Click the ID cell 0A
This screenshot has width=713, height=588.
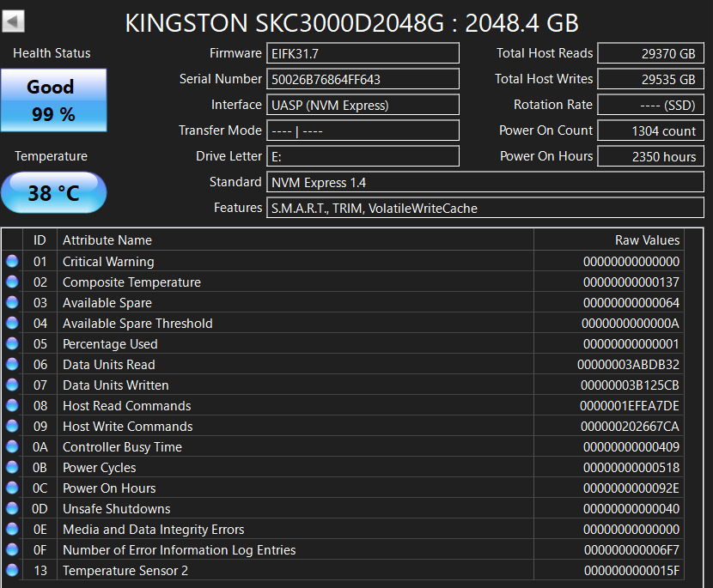point(40,447)
